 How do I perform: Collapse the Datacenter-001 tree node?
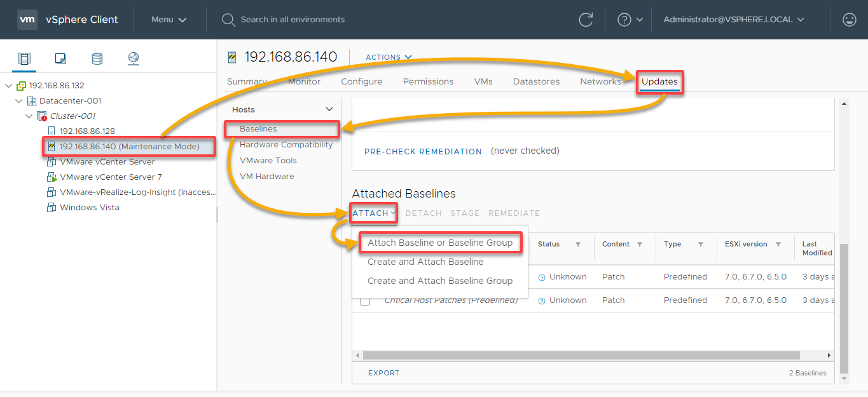coord(18,101)
